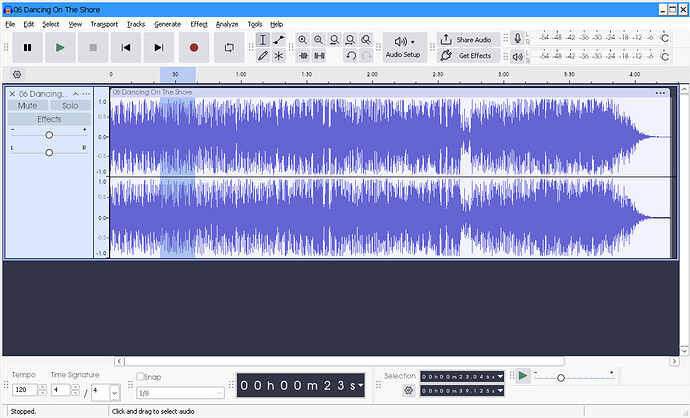Click Fit selection to width zoom icon
690x418 pixels.
click(x=334, y=40)
